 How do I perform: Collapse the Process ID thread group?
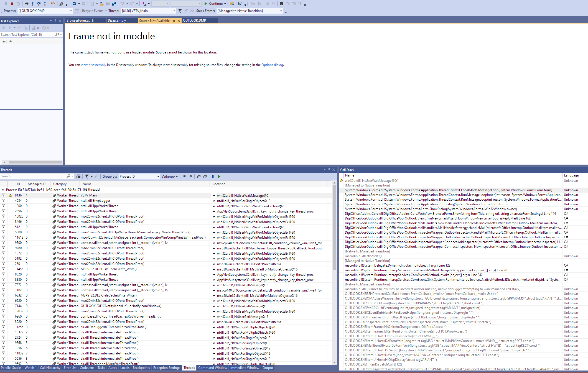(x=3, y=190)
